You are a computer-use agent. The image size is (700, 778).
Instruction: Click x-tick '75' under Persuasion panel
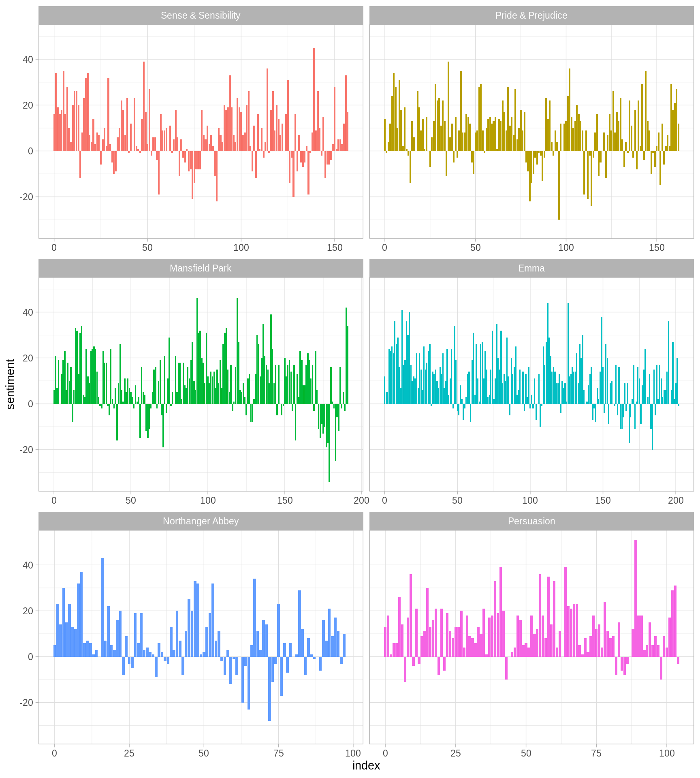click(x=596, y=753)
